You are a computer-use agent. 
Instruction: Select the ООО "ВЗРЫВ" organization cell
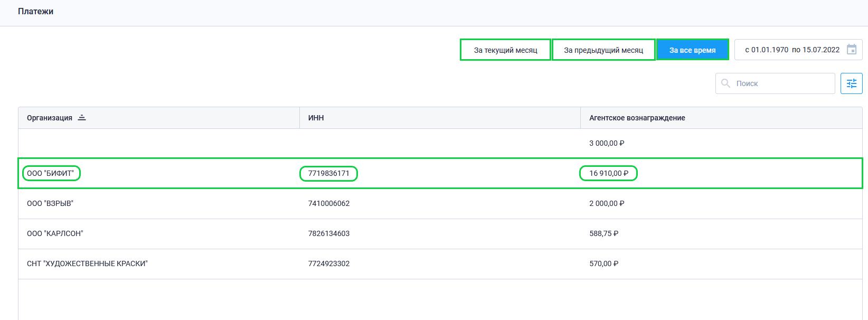coord(50,203)
